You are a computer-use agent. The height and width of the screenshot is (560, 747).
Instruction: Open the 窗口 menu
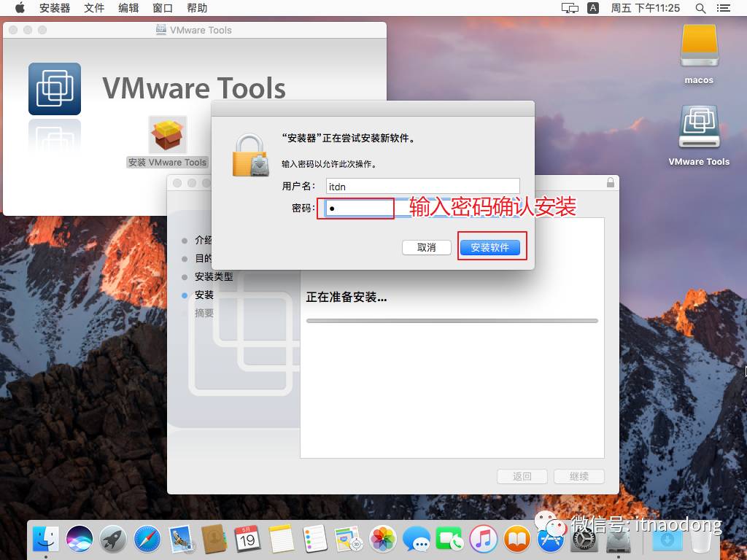tap(163, 7)
